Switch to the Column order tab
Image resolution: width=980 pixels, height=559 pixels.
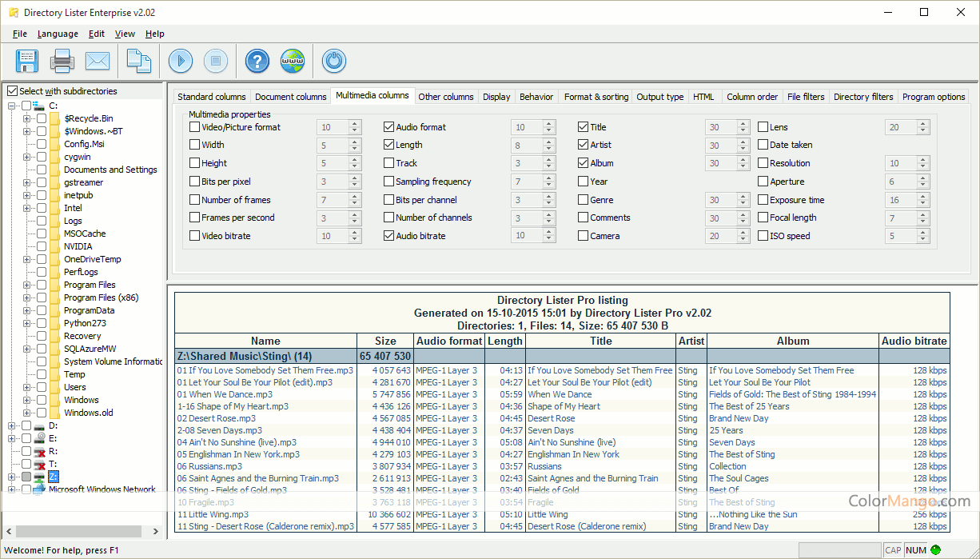click(x=752, y=97)
